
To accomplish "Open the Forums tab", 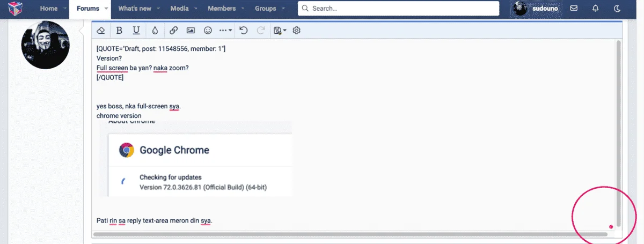I will point(88,9).
